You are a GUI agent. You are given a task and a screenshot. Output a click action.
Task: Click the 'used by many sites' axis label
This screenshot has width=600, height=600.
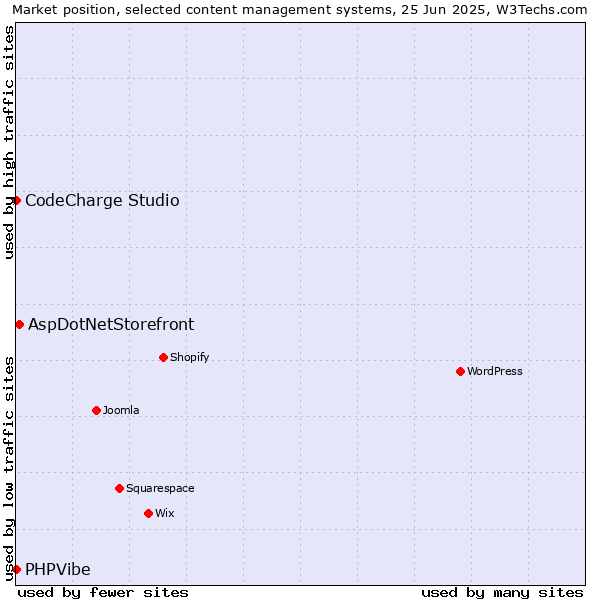(x=502, y=593)
